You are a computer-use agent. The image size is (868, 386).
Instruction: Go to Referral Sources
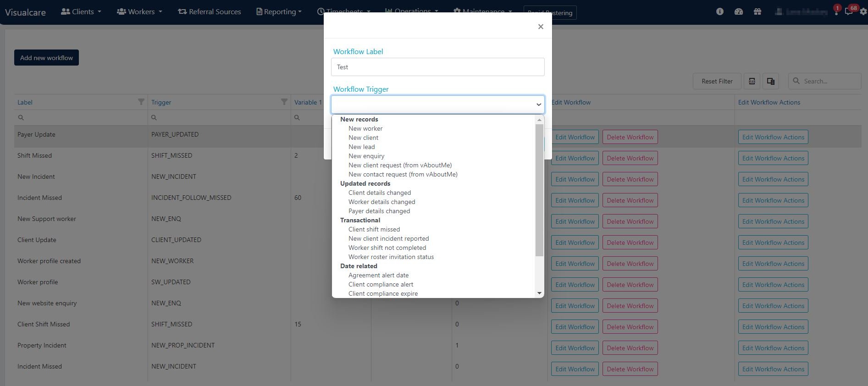coord(210,12)
